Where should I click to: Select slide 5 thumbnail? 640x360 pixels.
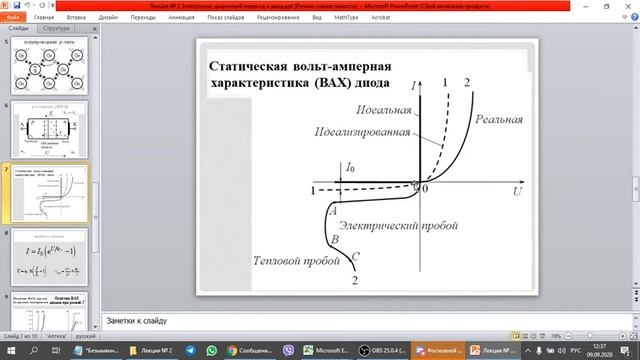[x=49, y=66]
